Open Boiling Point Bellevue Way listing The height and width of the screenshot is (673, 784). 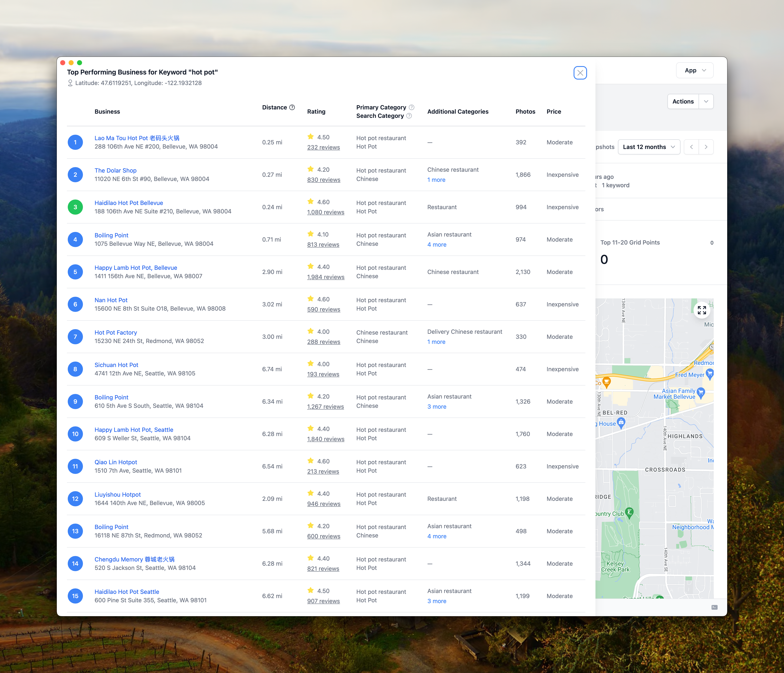111,235
